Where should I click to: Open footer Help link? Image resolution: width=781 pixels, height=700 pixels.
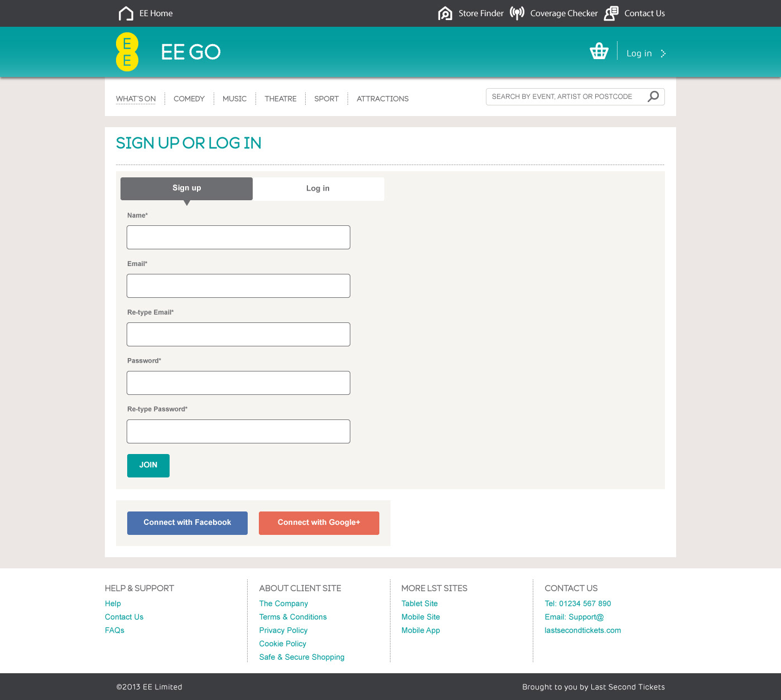coord(113,604)
